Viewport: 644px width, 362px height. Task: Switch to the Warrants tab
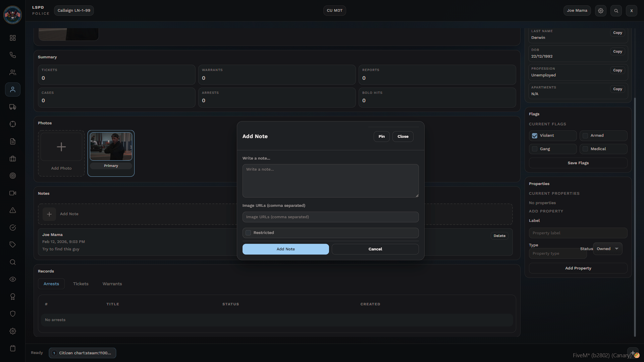[112, 284]
